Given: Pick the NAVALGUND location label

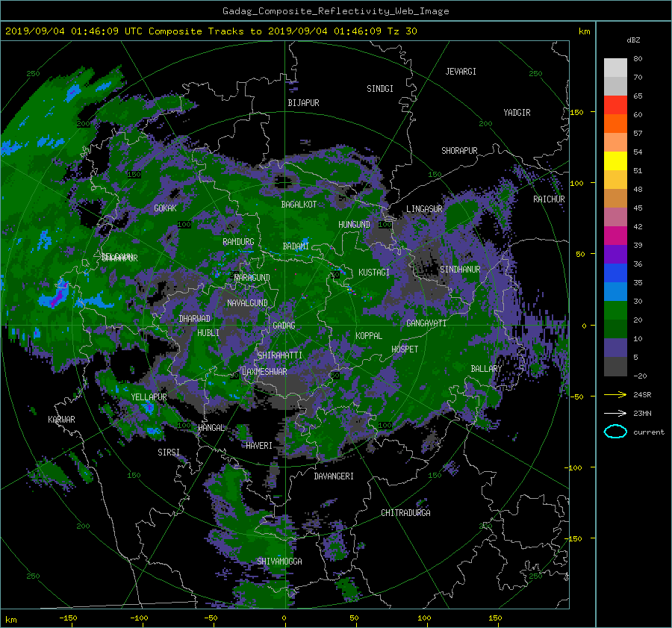Looking at the screenshot, I should (x=247, y=303).
